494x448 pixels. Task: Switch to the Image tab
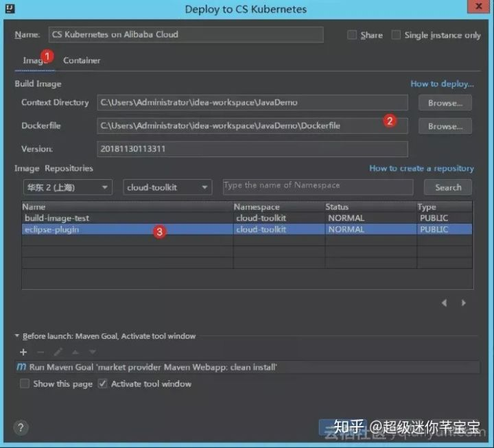coord(35,60)
